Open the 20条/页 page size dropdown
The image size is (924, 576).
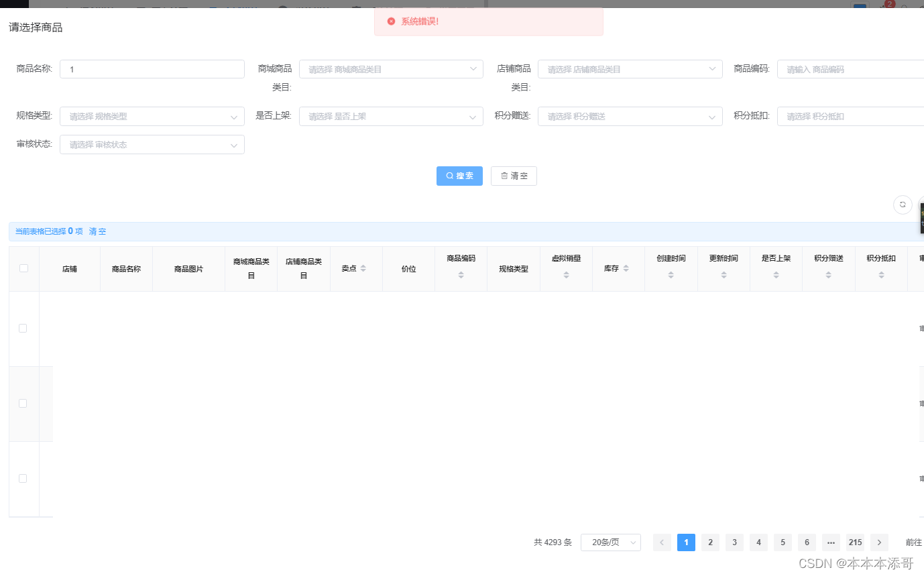click(x=610, y=542)
